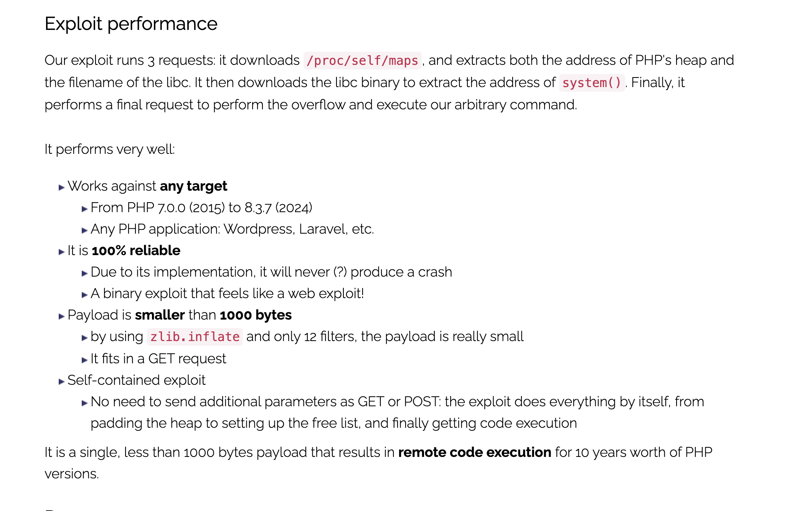Click the system() inline code snippet
The height and width of the screenshot is (511, 812).
pyautogui.click(x=591, y=83)
